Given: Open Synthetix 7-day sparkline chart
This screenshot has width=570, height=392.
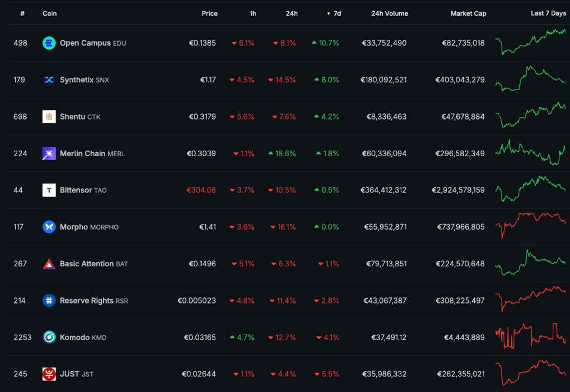Looking at the screenshot, I should click(x=530, y=79).
